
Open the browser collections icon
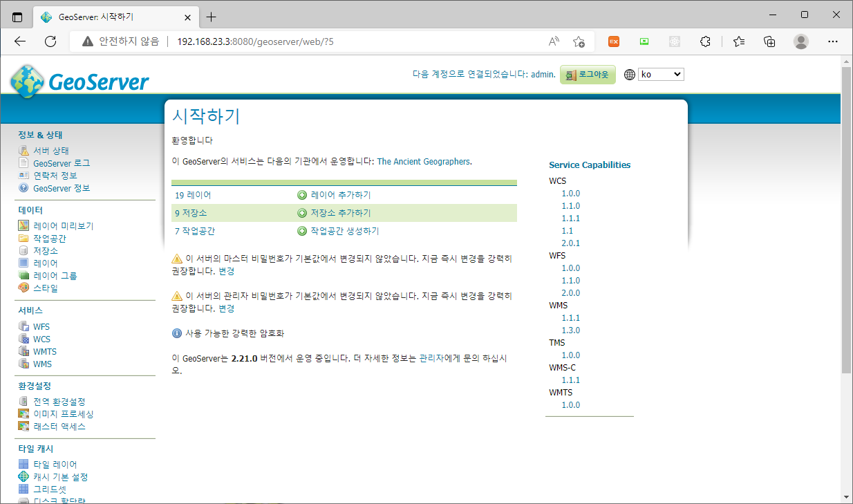[769, 41]
